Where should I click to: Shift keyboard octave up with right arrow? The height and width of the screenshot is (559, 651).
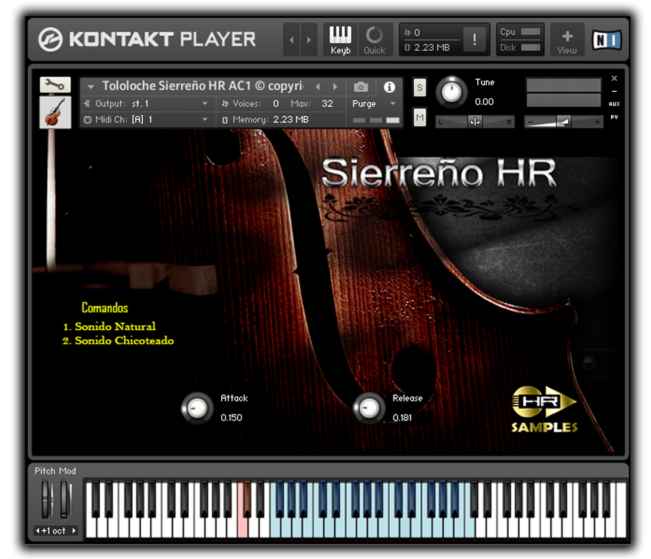coord(74,531)
